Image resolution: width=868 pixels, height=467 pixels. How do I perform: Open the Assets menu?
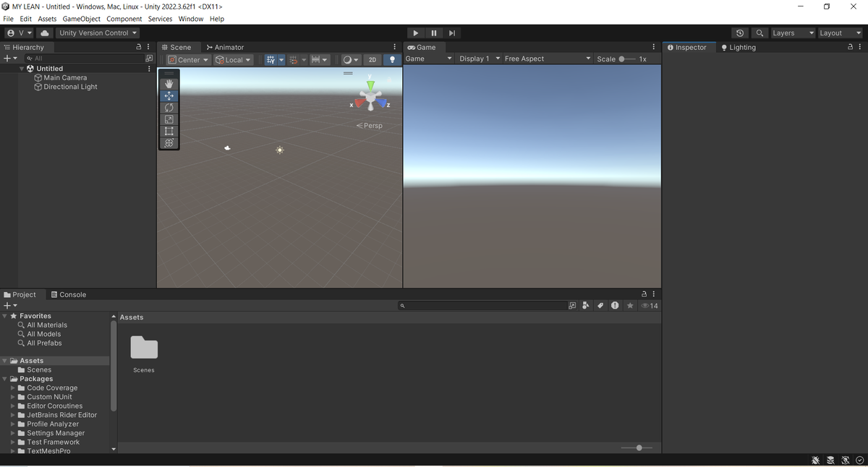point(47,19)
